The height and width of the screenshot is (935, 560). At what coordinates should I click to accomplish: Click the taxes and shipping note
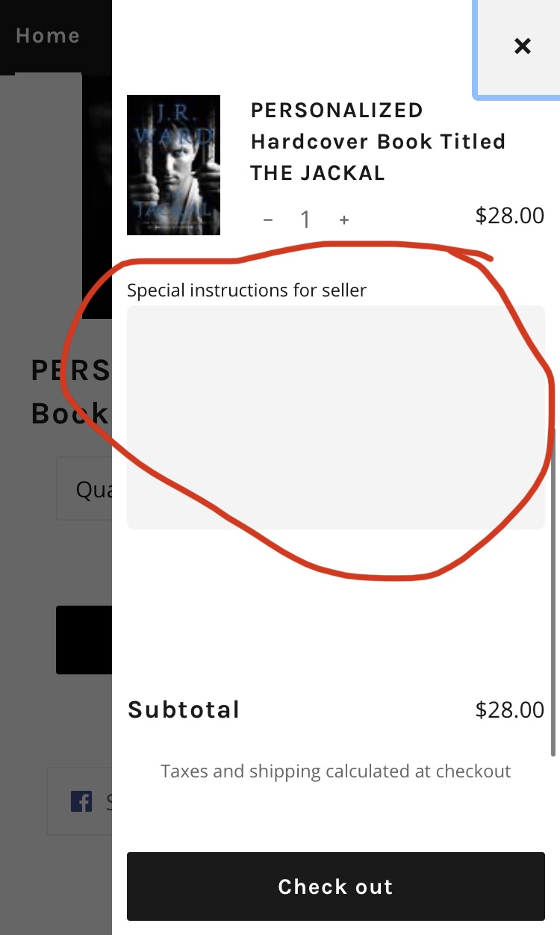point(335,771)
